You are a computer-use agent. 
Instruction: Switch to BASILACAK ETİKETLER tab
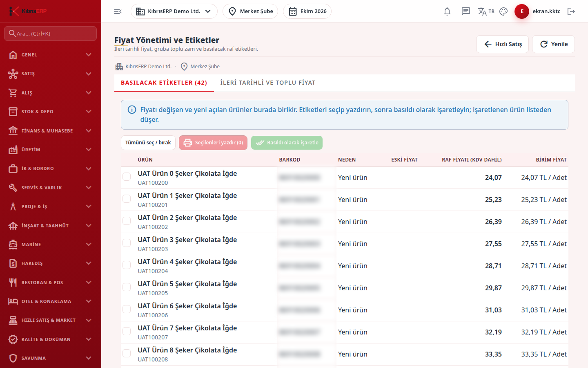pos(164,83)
